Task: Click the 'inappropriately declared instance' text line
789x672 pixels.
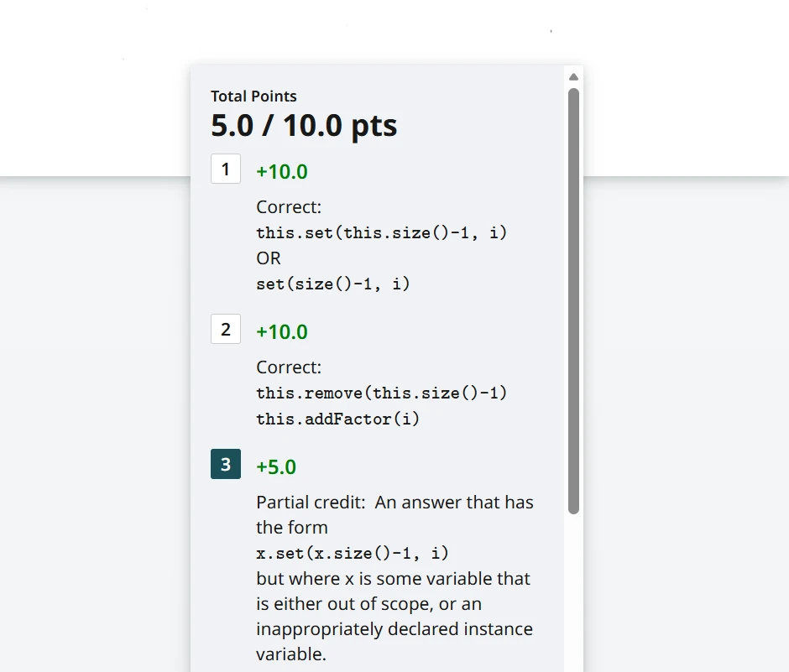Action: tap(394, 629)
